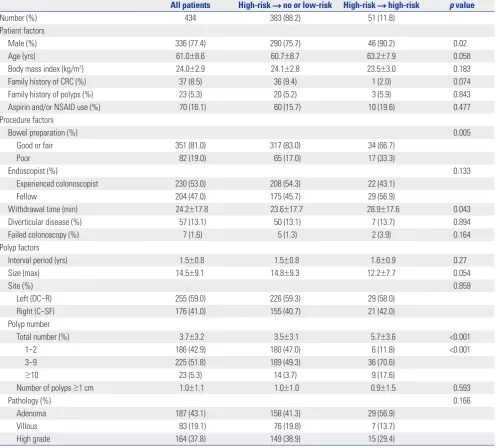496x448 pixels.
Task: Select the 'Polyp number' row label
Action: click(29, 324)
